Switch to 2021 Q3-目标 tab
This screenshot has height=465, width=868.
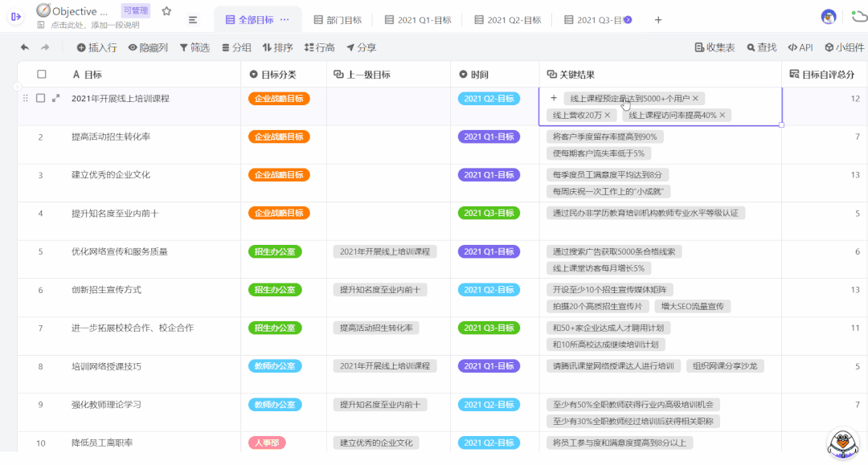pyautogui.click(x=596, y=20)
